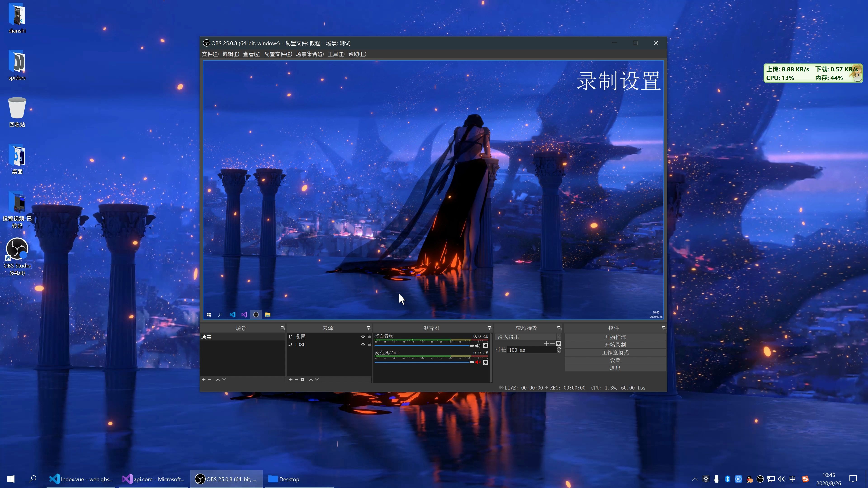This screenshot has width=868, height=488.
Task: Toggle lock on 1080 source
Action: (x=369, y=345)
